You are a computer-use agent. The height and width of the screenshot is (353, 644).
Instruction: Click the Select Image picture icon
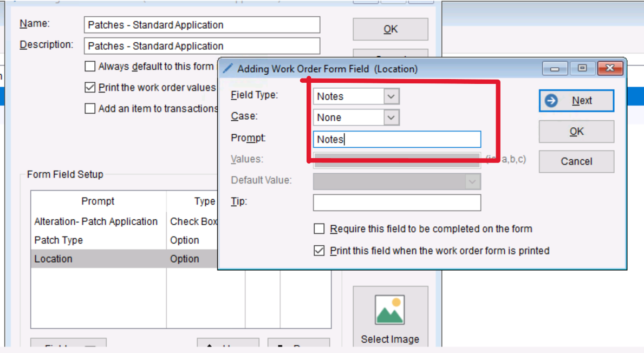(390, 310)
